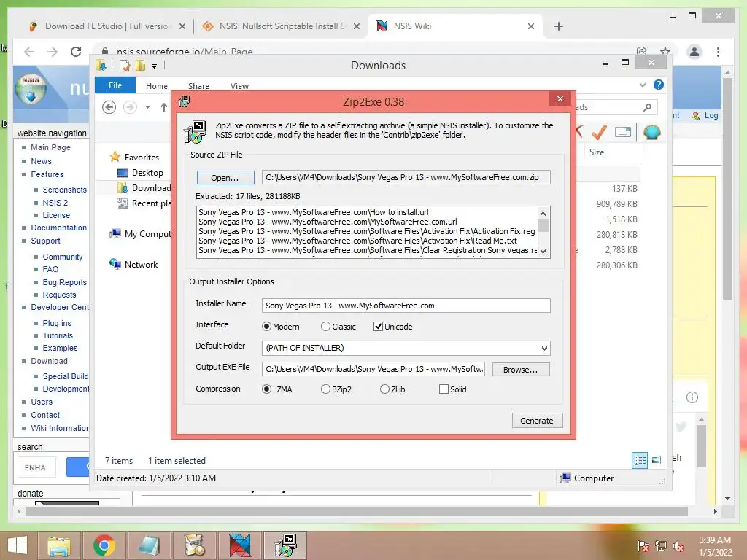Click Browse... for output EXE file
The height and width of the screenshot is (560, 747).
pos(520,370)
